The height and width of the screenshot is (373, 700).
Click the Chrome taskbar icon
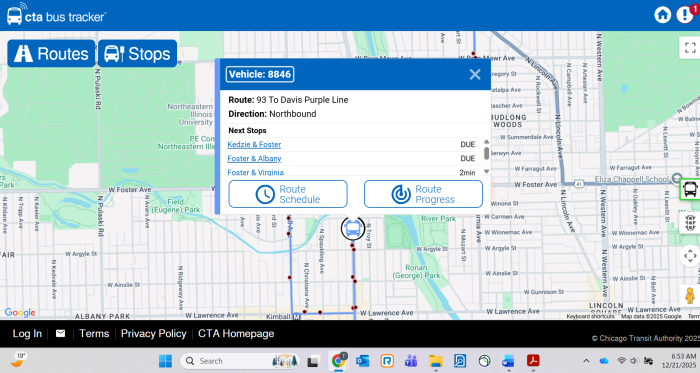(x=338, y=361)
